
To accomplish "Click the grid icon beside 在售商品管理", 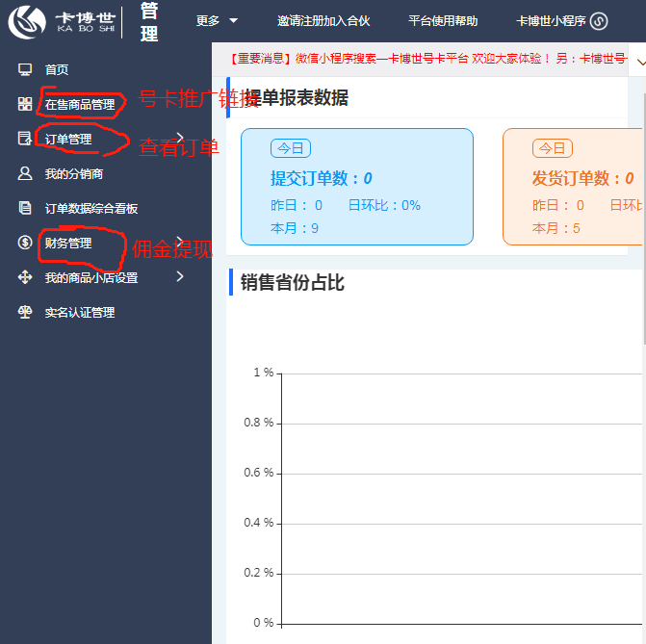I will point(25,104).
